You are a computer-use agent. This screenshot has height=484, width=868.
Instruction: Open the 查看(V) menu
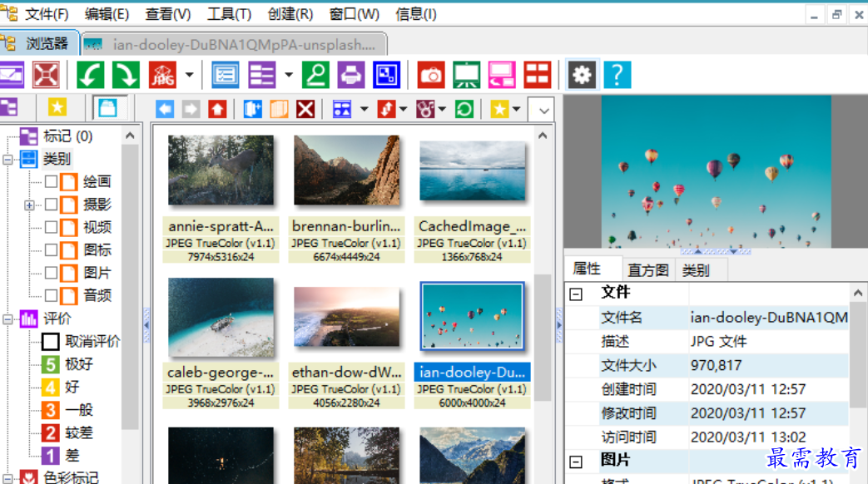[x=168, y=14]
